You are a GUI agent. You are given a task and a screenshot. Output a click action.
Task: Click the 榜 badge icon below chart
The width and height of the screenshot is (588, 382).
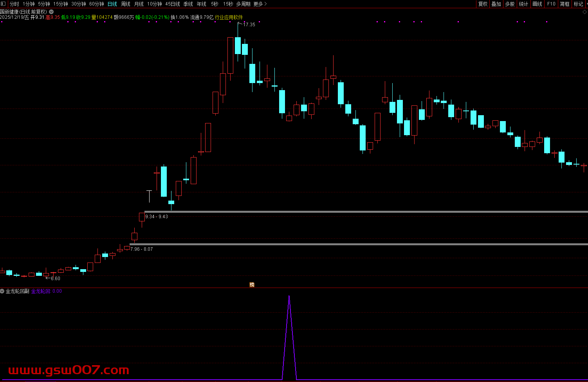252,285
